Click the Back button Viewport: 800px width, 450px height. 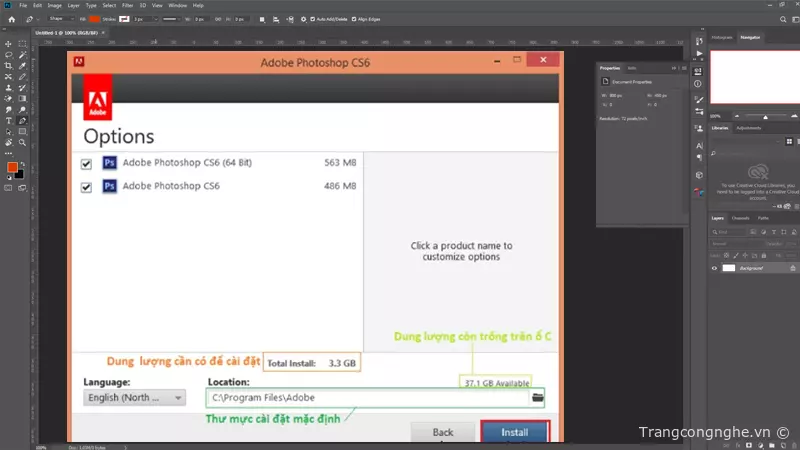tap(443, 433)
